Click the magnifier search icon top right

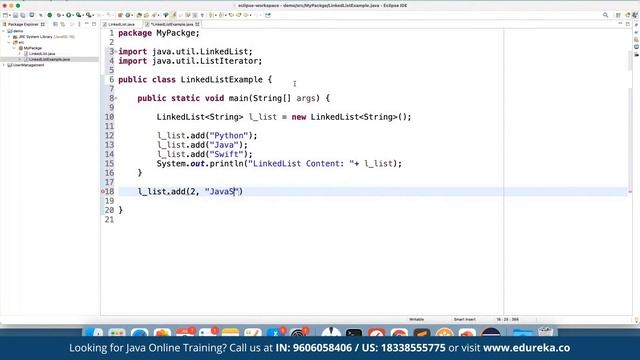tap(605, 15)
